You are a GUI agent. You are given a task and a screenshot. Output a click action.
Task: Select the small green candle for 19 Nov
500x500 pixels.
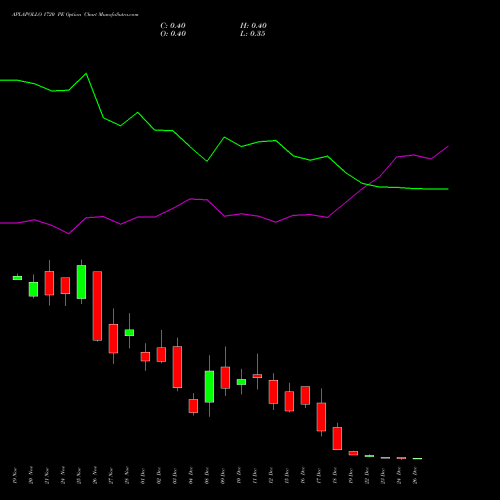[x=17, y=278]
